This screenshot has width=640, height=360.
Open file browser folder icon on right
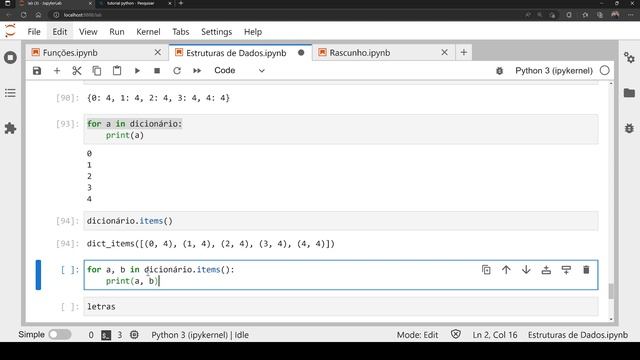[629, 93]
